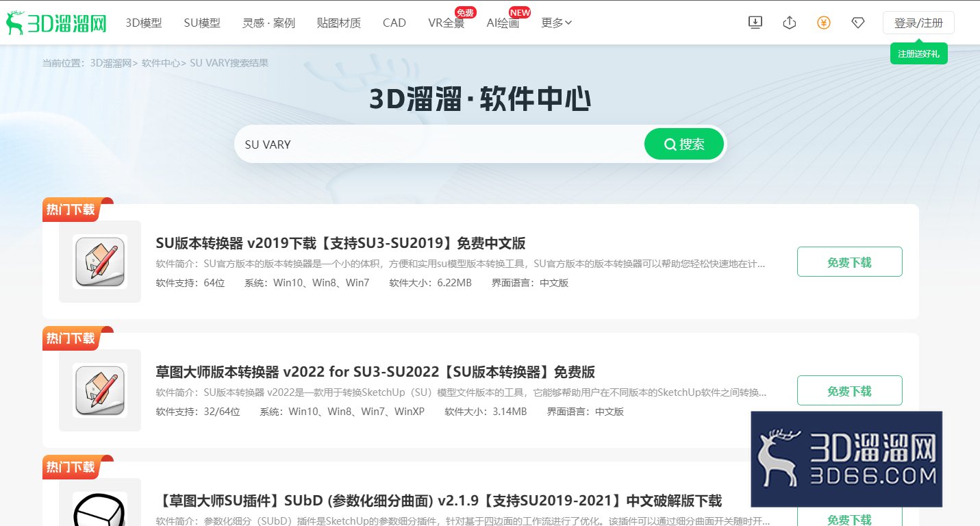Click text 系统：Win10、Win8、Win7、WinXP

tap(342, 412)
